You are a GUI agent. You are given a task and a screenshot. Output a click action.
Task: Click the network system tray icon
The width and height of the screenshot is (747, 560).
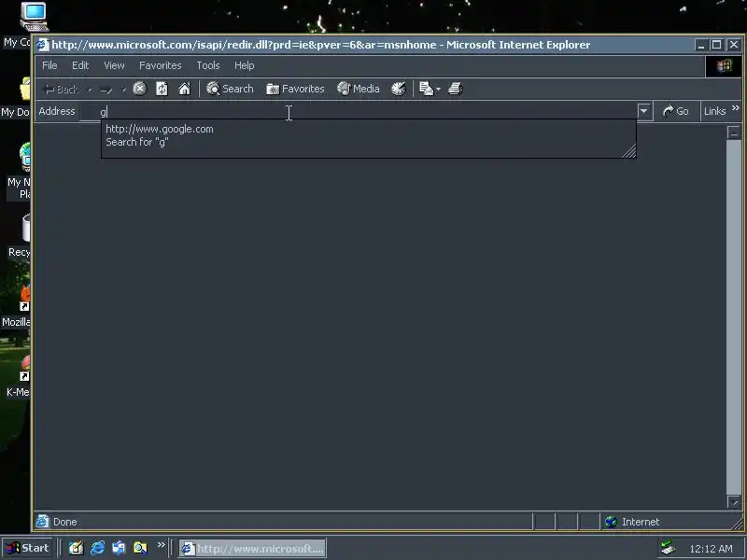point(668,548)
